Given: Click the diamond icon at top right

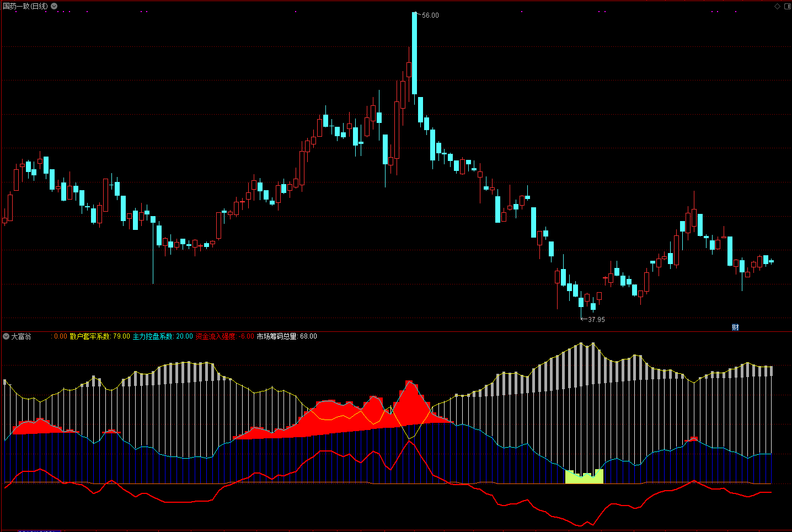Looking at the screenshot, I should pyautogui.click(x=778, y=6).
